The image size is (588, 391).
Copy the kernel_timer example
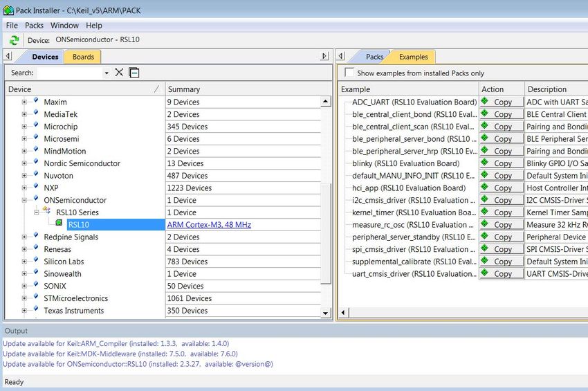point(502,212)
